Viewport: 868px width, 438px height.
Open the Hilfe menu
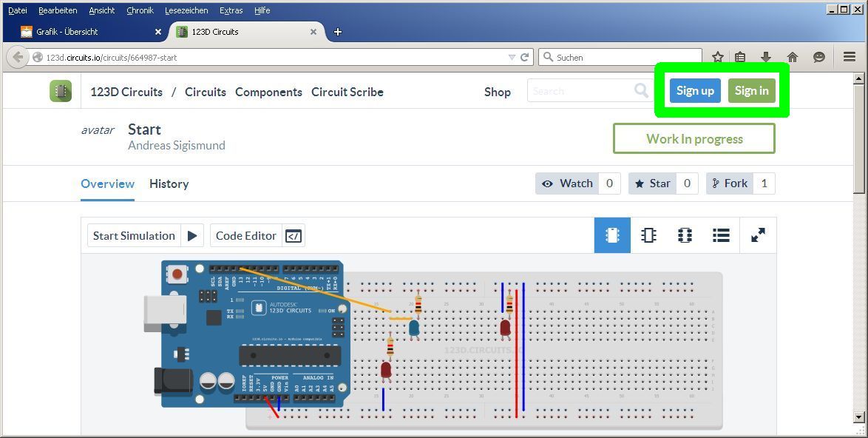[262, 10]
